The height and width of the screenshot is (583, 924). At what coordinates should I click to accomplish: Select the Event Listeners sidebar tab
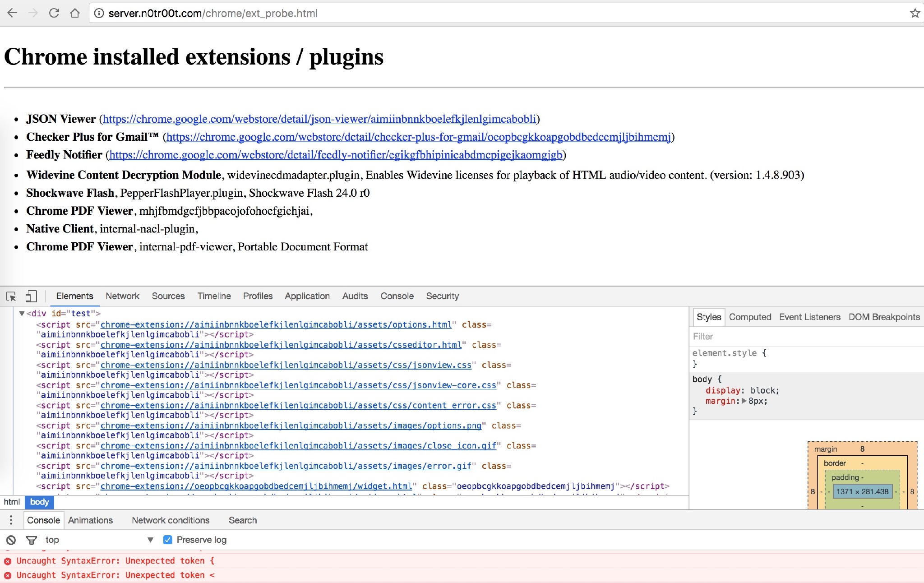810,317
